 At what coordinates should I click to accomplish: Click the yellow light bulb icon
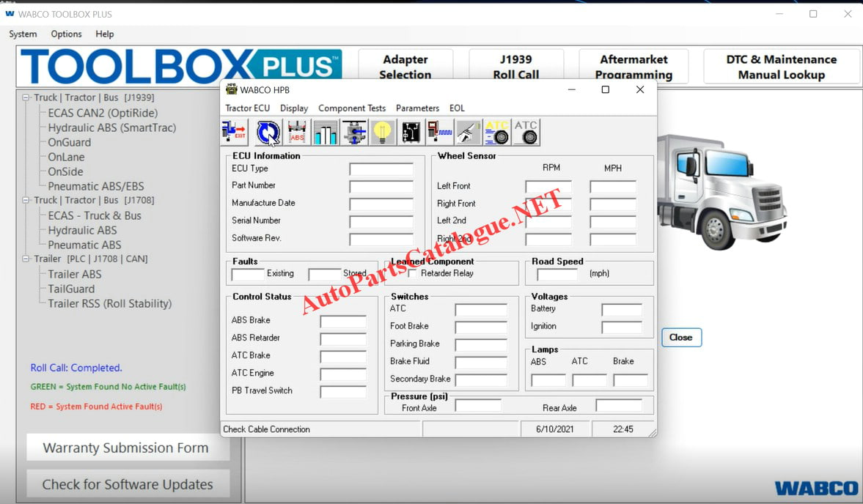coord(382,133)
